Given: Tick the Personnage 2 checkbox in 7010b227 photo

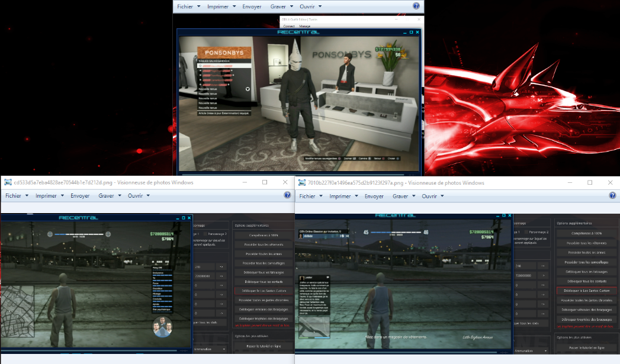Looking at the screenshot, I should pos(526,232).
